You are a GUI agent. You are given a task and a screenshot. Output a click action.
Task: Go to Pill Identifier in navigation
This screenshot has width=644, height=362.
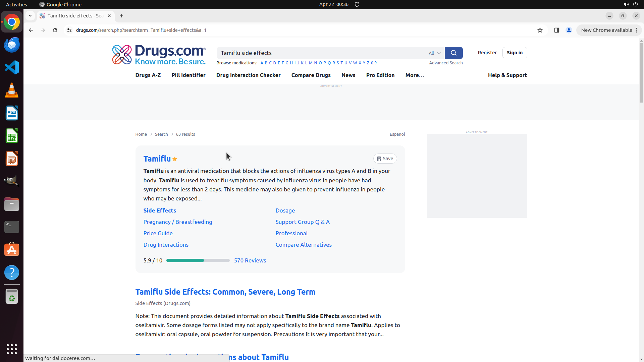(188, 75)
